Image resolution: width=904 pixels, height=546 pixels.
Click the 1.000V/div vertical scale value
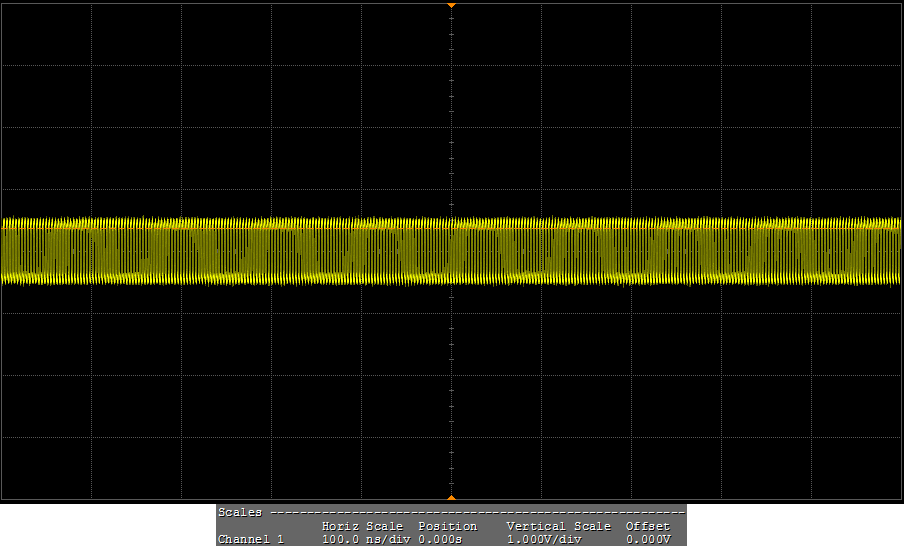point(544,539)
